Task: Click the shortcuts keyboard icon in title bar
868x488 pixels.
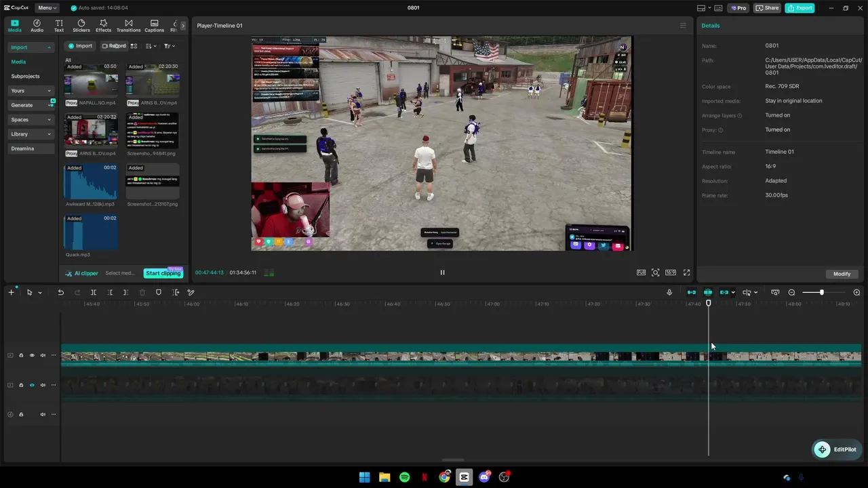Action: point(718,8)
